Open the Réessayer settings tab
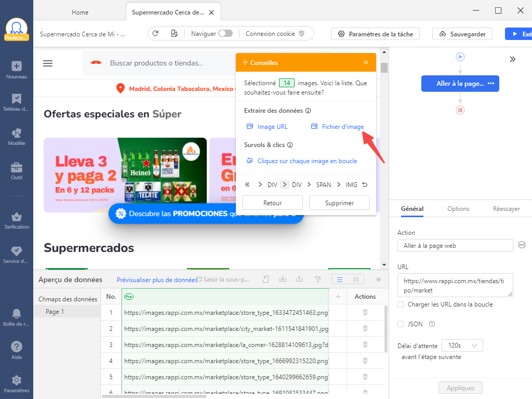 click(506, 209)
